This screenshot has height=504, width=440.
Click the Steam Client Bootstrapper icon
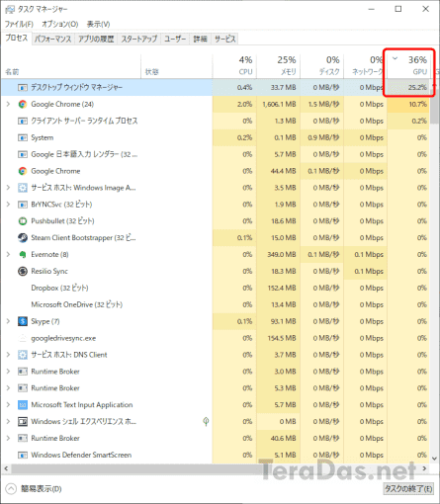23,238
